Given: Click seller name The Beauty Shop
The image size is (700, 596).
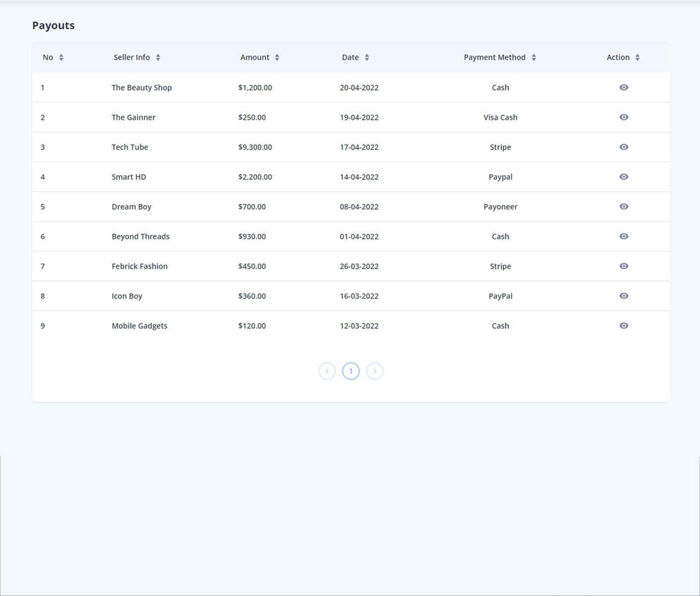Looking at the screenshot, I should (x=141, y=88).
